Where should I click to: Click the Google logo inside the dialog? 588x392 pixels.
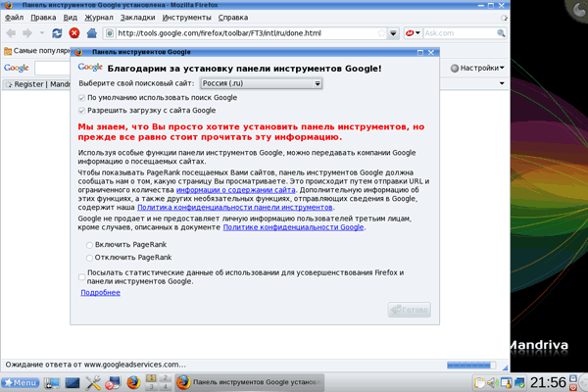(x=90, y=68)
